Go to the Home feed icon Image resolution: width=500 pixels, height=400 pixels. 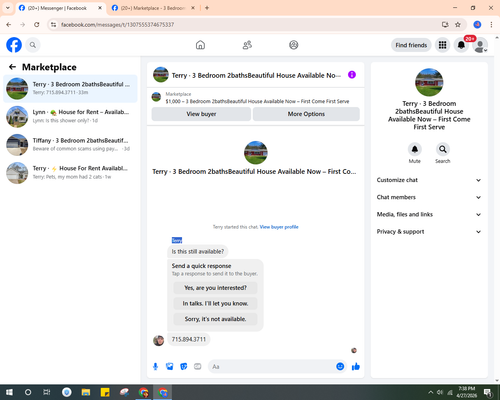tap(200, 45)
